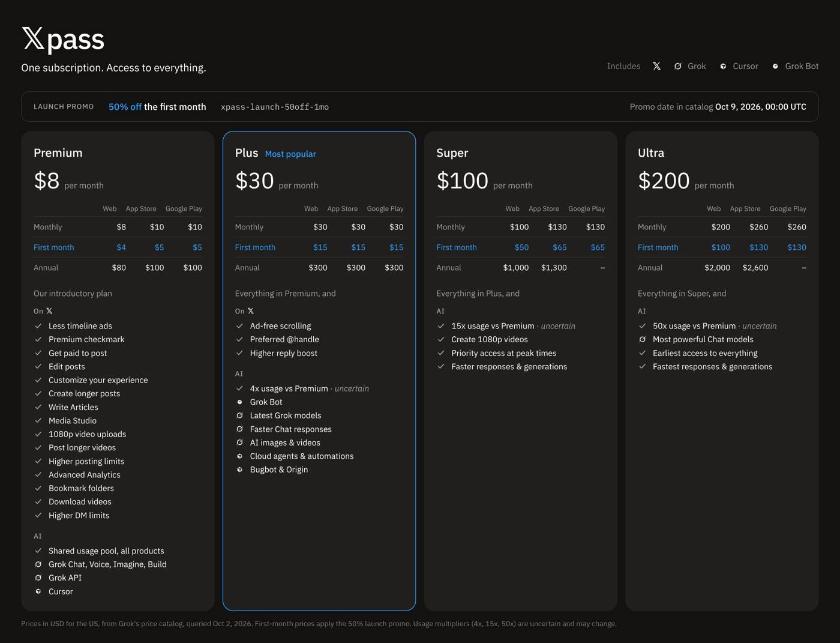Click the Grok Bot icon in header

[775, 66]
